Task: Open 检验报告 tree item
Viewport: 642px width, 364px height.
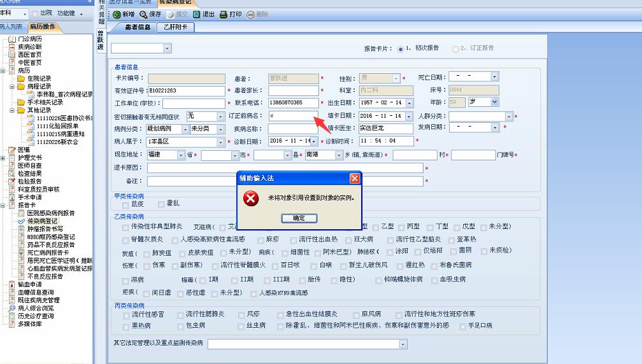Action: coord(29,181)
